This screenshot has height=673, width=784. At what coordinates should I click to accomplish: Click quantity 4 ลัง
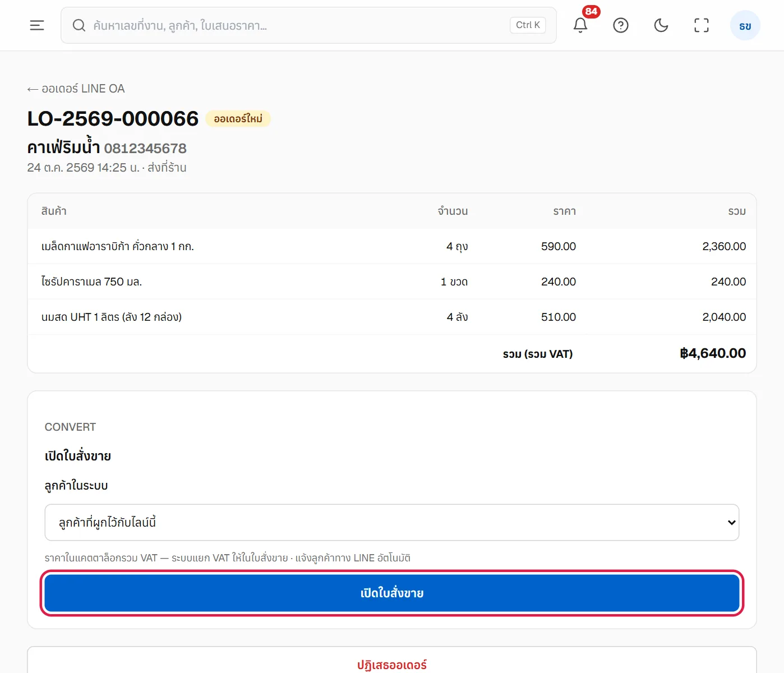457,317
